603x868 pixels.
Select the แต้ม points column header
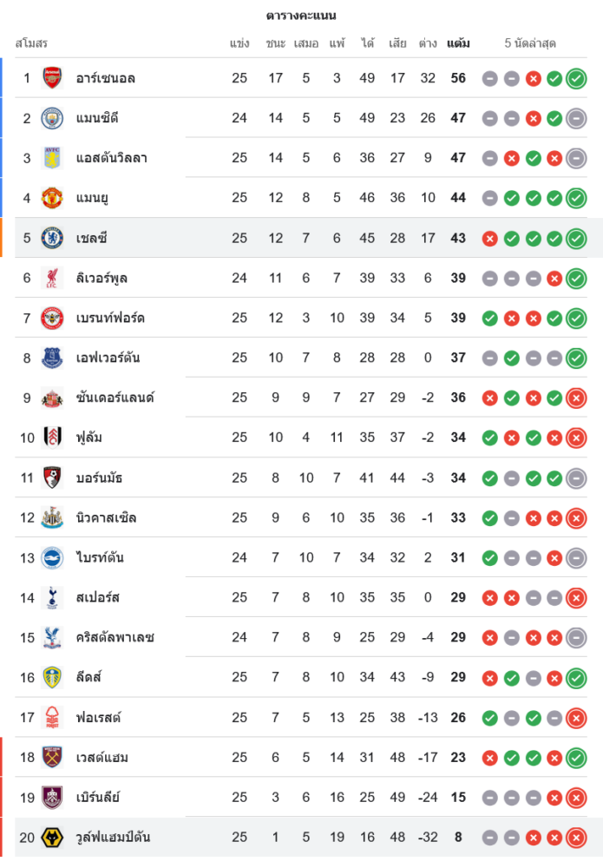(458, 43)
